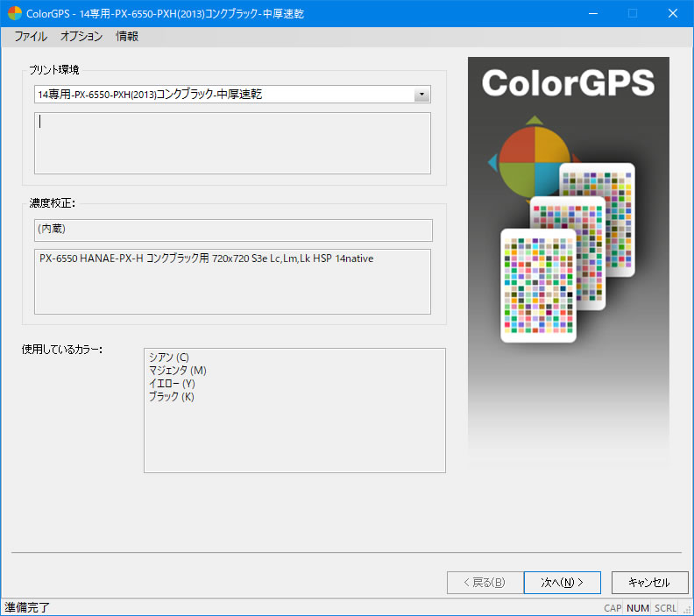Open the ファイル menu

click(x=31, y=36)
